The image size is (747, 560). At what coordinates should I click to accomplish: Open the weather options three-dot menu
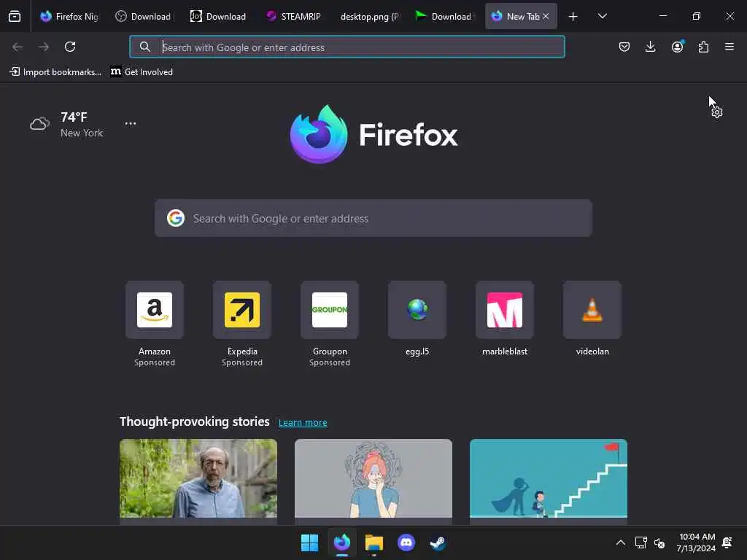tap(131, 123)
